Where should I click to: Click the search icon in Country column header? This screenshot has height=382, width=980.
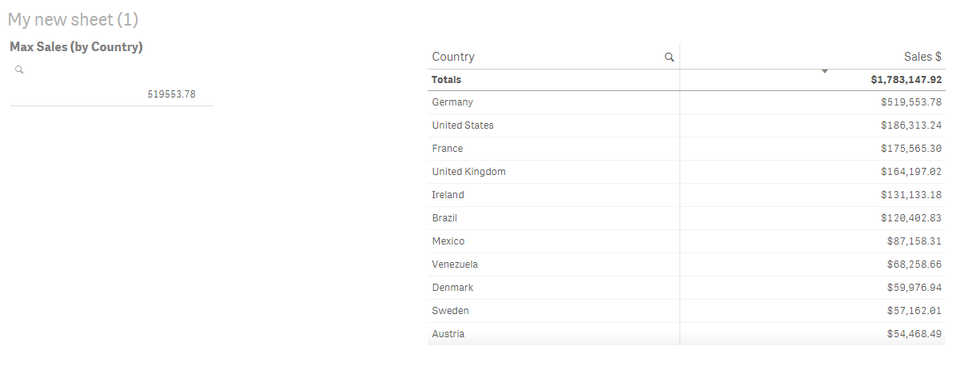tap(669, 58)
